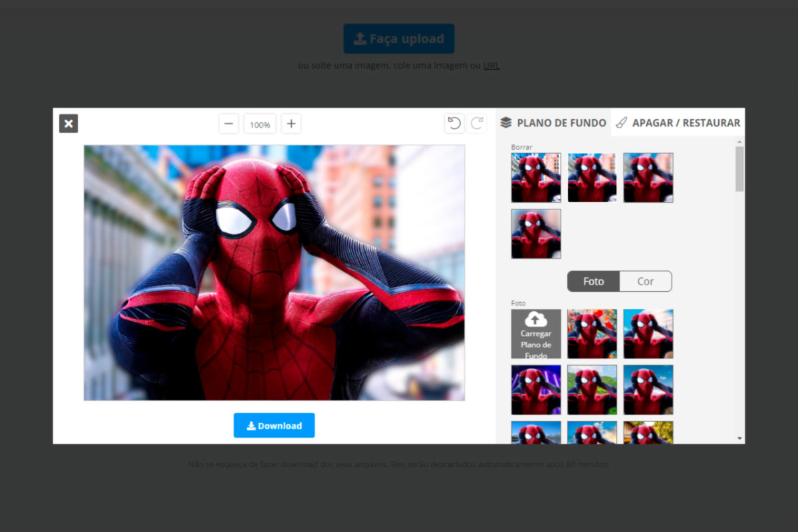This screenshot has height=532, width=798.
Task: Select second blur thumbnail under Borrar
Action: pyautogui.click(x=592, y=178)
